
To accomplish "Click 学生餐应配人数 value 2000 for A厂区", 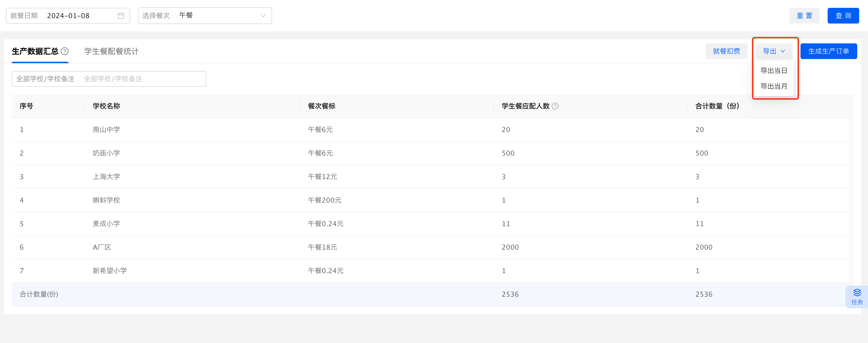I will coord(510,247).
